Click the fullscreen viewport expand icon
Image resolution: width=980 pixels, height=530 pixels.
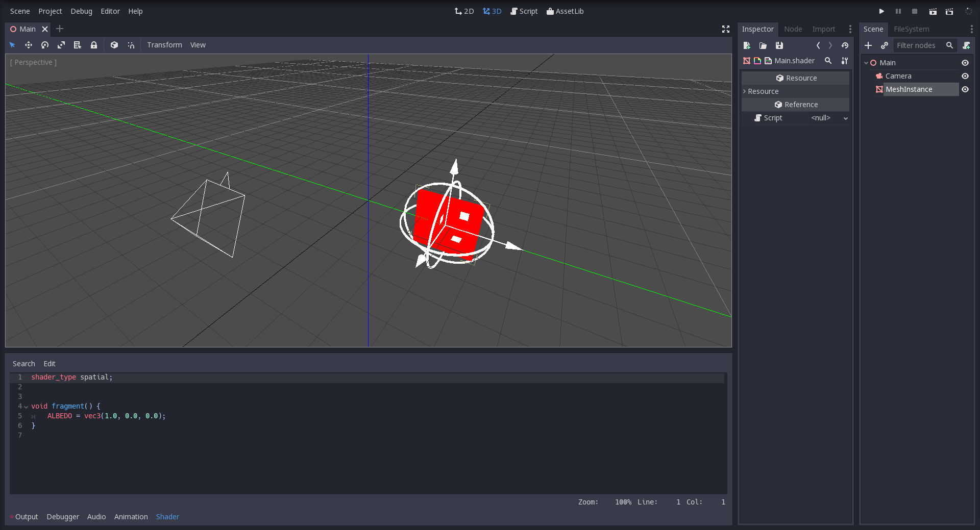[x=726, y=29]
